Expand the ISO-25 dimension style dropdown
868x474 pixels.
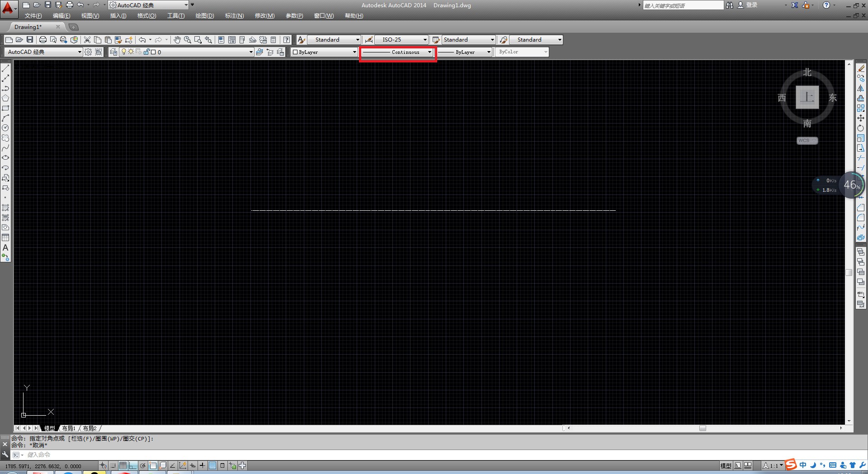tap(425, 40)
